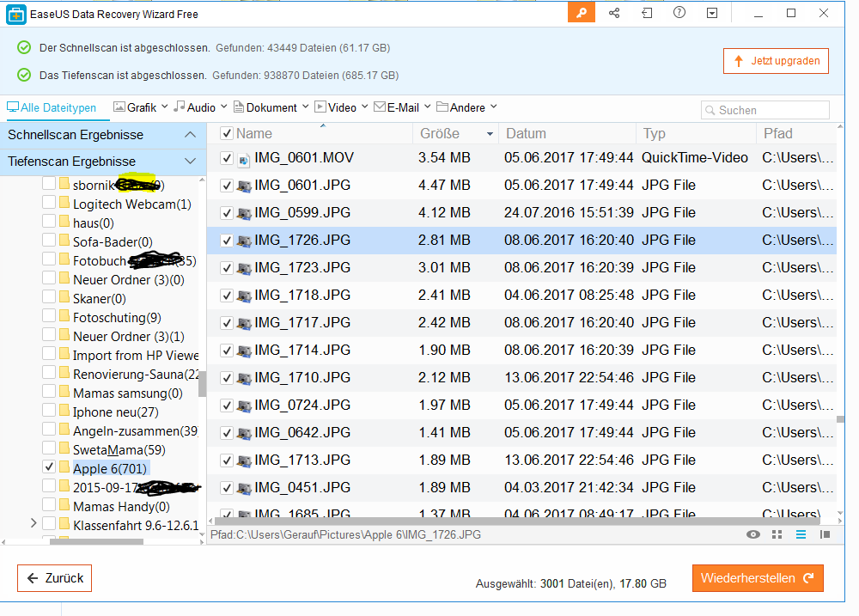Image resolution: width=859 pixels, height=616 pixels.
Task: Expand the Klassenfahrt folder tree arrow
Action: (x=34, y=523)
